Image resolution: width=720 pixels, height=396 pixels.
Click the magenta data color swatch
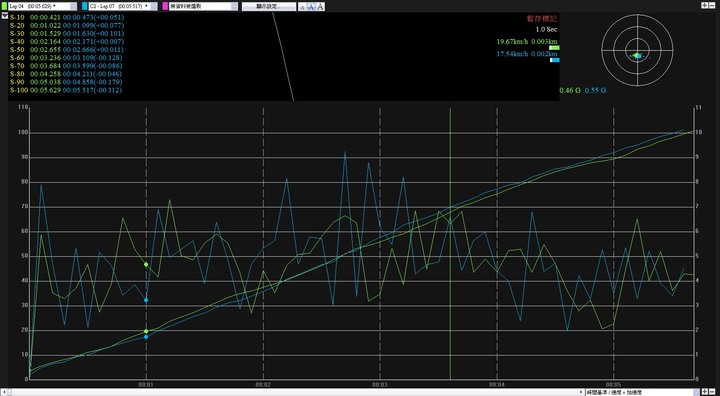click(x=165, y=6)
